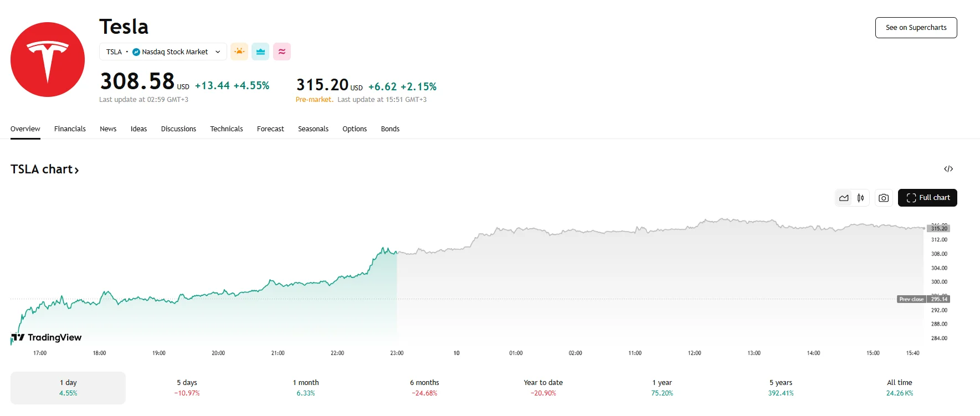The width and height of the screenshot is (980, 416).
Task: Click the TradingView logo on the chart
Action: [x=47, y=337]
